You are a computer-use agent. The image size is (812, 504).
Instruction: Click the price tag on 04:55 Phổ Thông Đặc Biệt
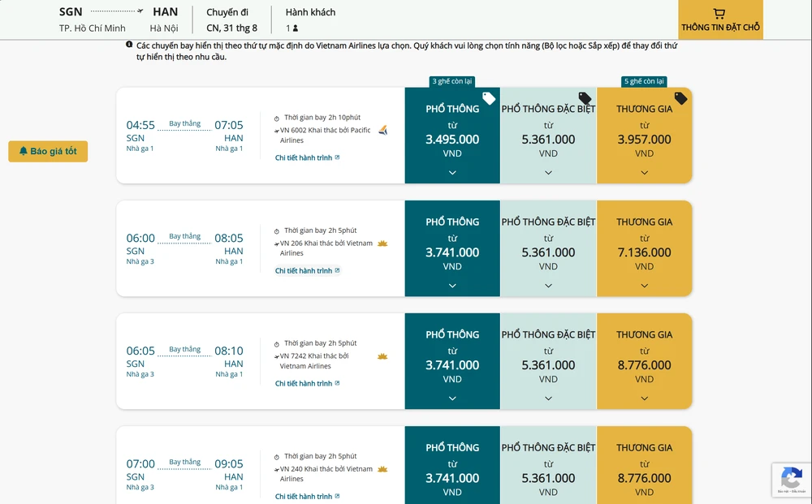point(585,98)
